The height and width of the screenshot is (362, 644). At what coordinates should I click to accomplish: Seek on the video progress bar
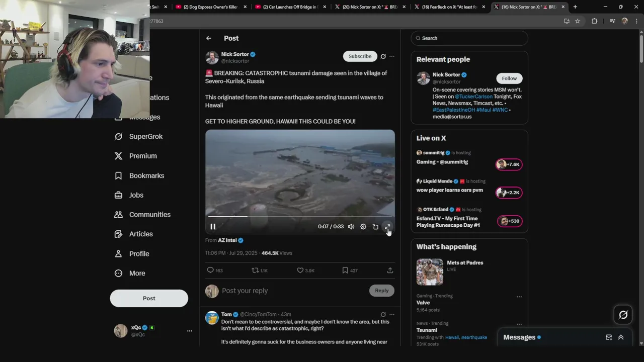(300, 217)
